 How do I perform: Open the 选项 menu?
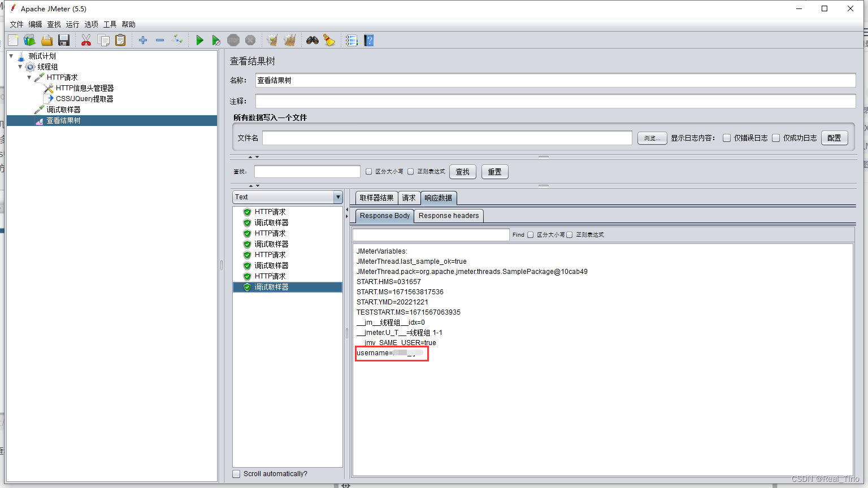coord(91,24)
